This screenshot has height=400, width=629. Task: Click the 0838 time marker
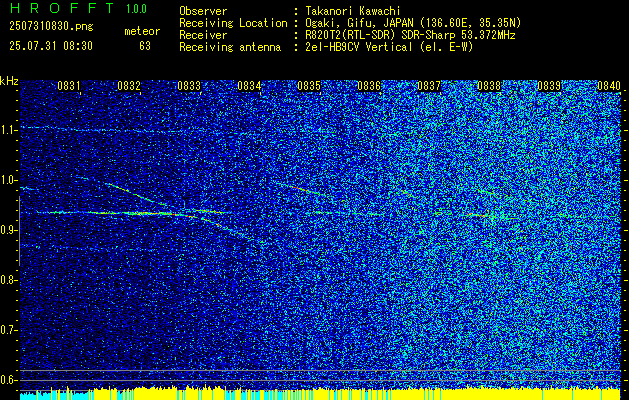[x=489, y=85]
